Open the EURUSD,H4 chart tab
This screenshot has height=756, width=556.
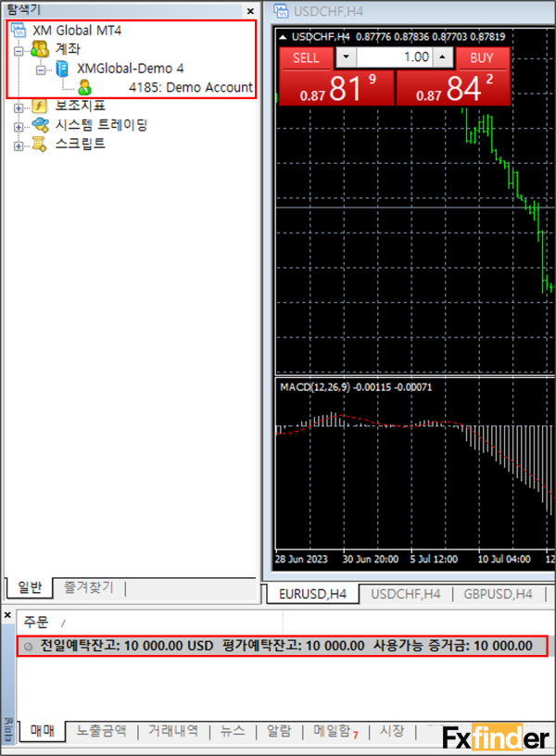coord(312,594)
